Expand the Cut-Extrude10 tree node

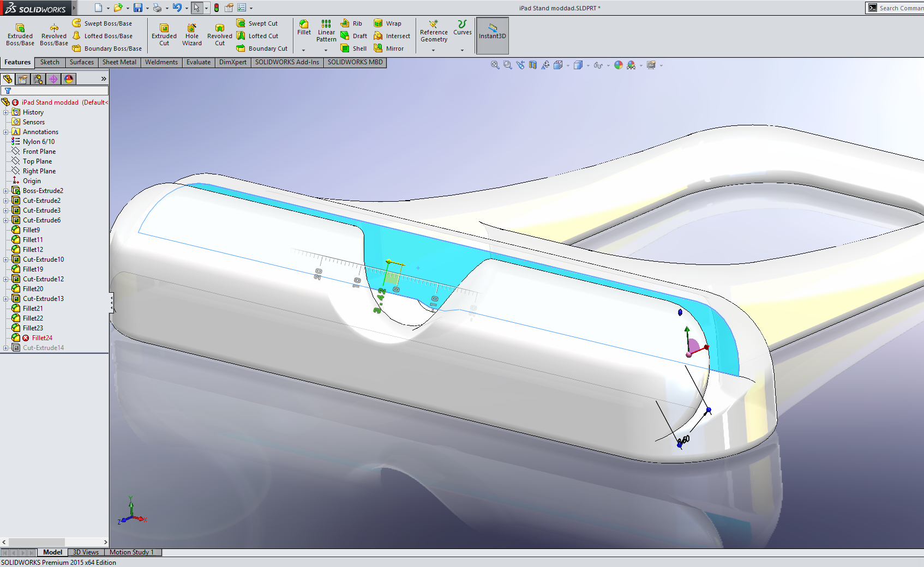point(6,260)
